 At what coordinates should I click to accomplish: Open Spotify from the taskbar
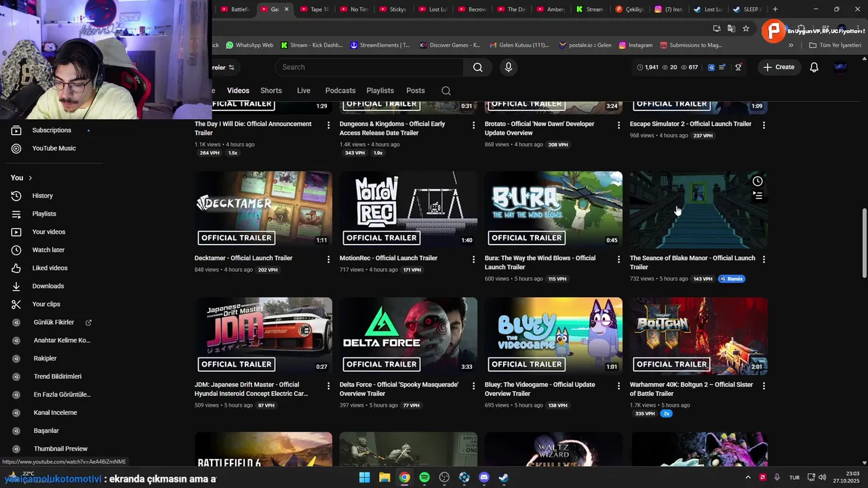[425, 477]
